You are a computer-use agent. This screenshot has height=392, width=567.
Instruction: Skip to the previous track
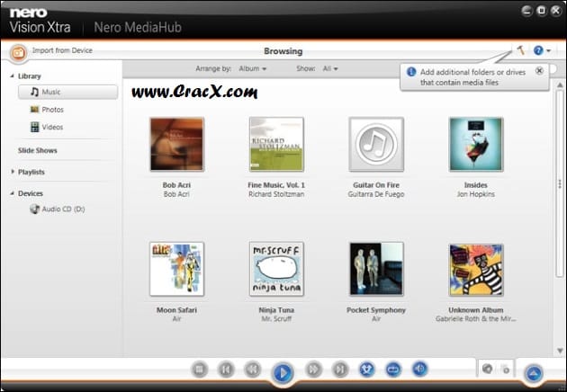(226, 370)
